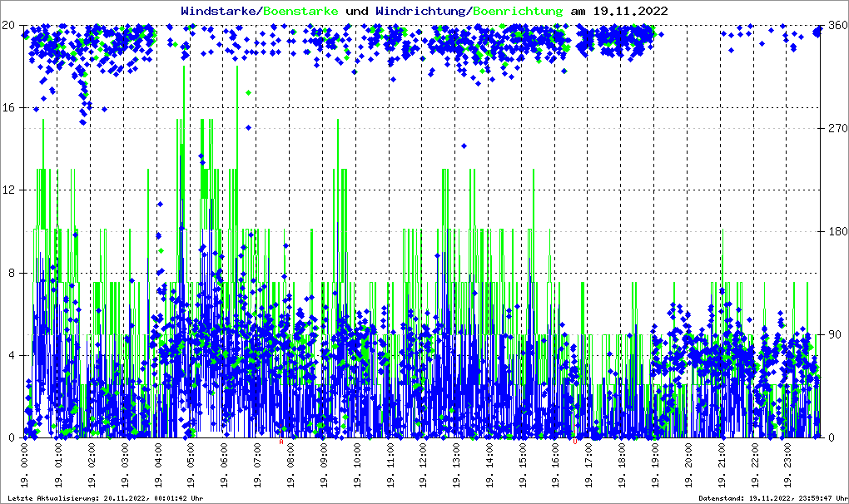Select the 00:00 time axis label
849x504 pixels.
[25, 467]
